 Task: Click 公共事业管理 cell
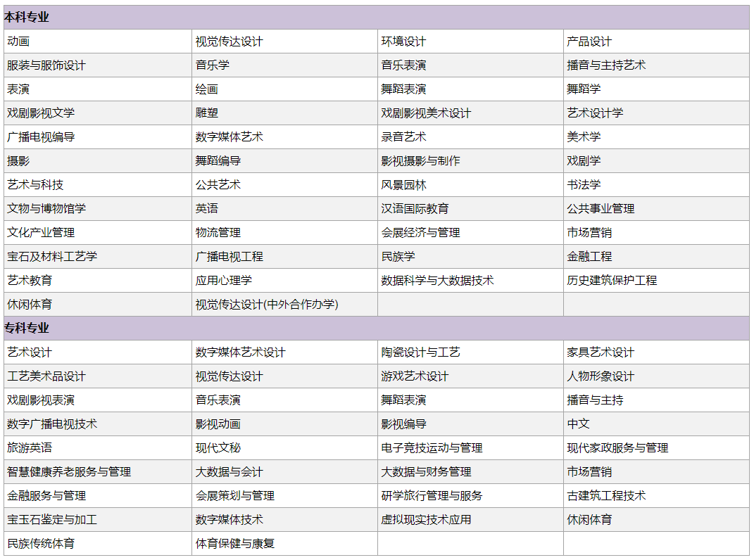click(656, 209)
